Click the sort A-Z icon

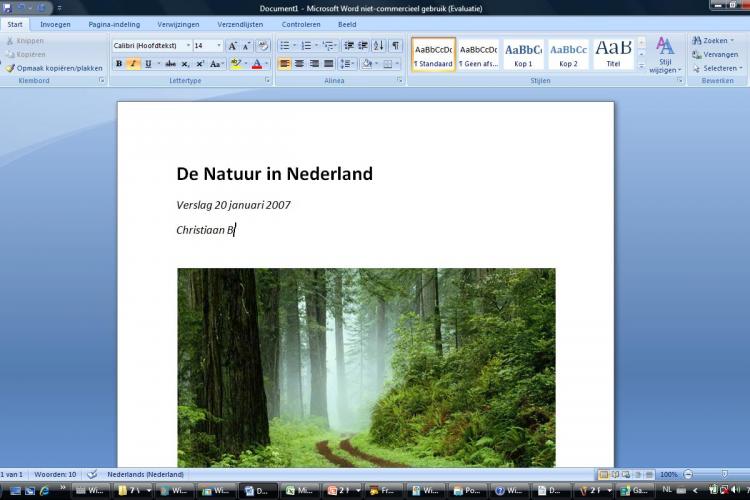(x=379, y=46)
